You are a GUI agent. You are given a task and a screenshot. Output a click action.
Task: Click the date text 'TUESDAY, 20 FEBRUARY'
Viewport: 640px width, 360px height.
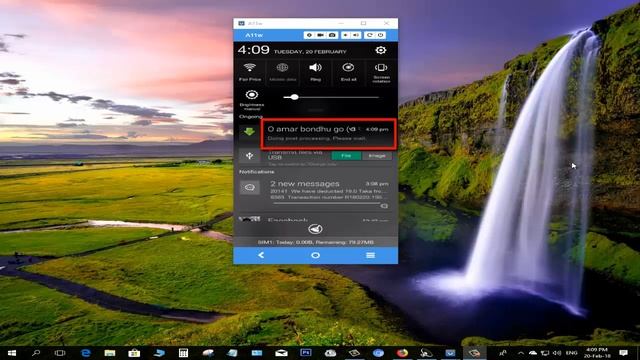(x=310, y=51)
